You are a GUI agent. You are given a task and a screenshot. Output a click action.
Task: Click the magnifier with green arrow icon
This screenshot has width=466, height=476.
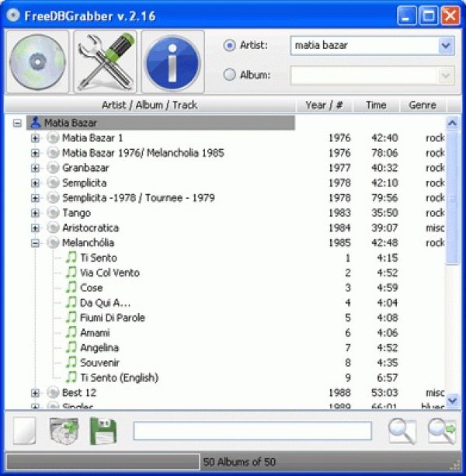click(x=442, y=431)
